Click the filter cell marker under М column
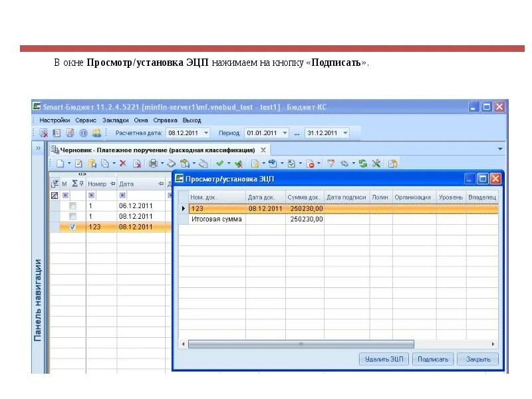This screenshot has height=399, width=532. [x=65, y=195]
